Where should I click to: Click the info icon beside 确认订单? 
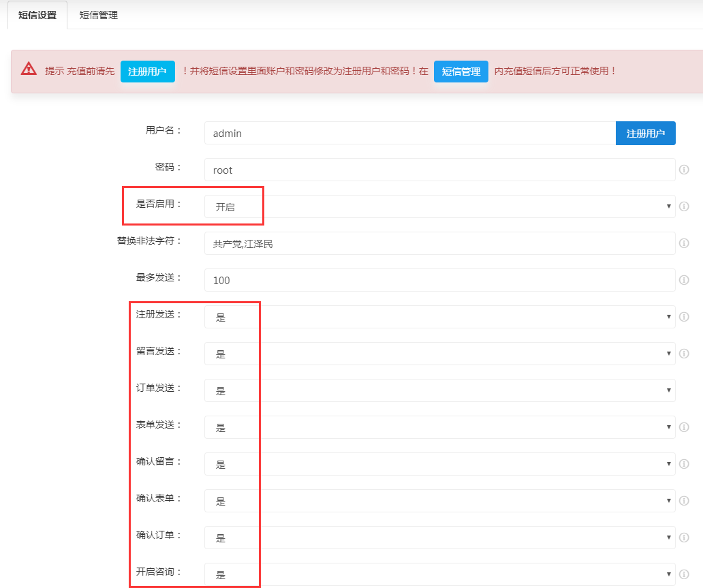coord(684,538)
